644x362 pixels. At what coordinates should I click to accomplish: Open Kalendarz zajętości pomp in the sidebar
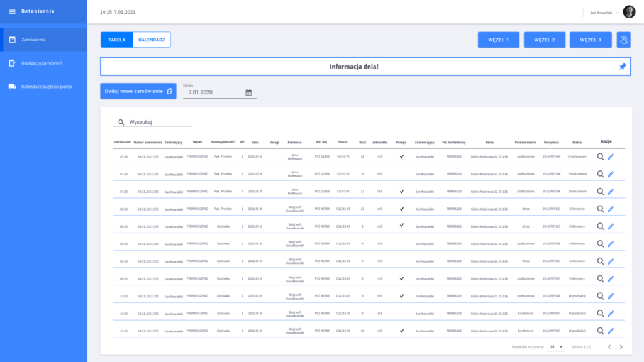tap(46, 86)
